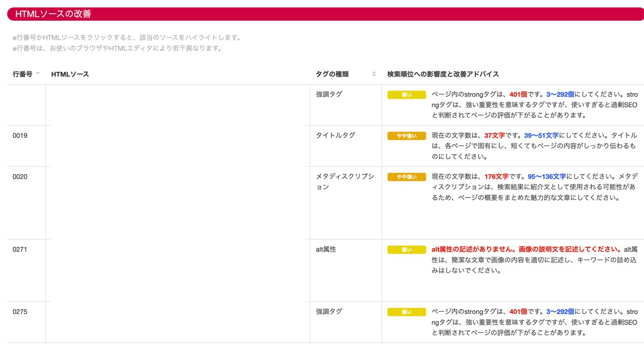Image resolution: width=644 pixels, height=344 pixels.
Task: Click the メタディスクリプション cell
Action: tap(345, 182)
